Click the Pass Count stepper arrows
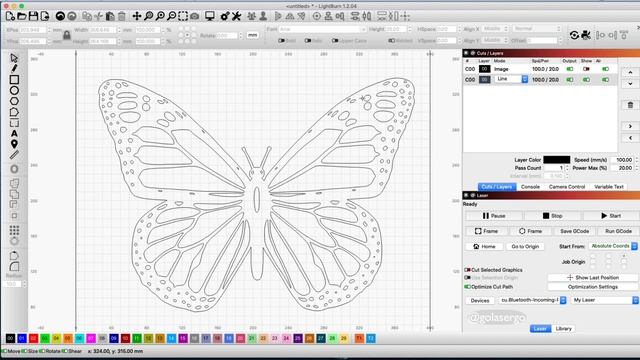Image resolution: width=640 pixels, height=360 pixels. point(567,168)
